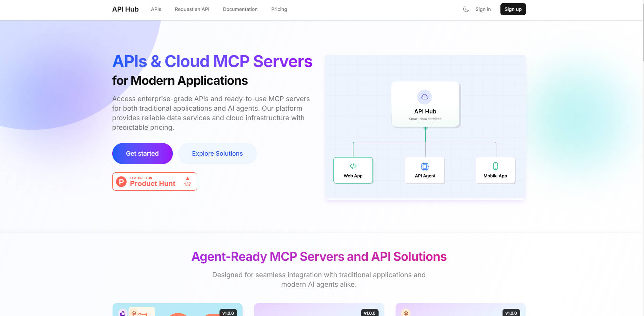
Task: Open the Documentation page
Action: [240, 9]
